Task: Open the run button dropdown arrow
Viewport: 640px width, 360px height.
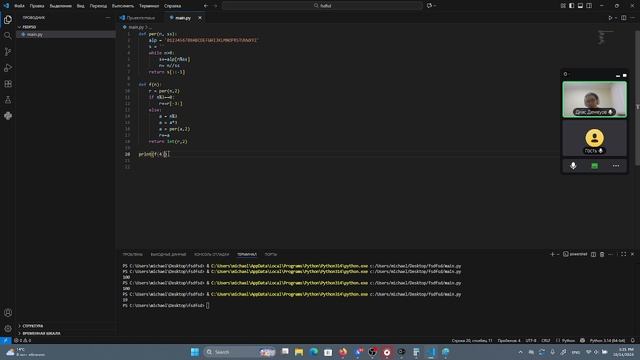Action: pyautogui.click(x=616, y=18)
